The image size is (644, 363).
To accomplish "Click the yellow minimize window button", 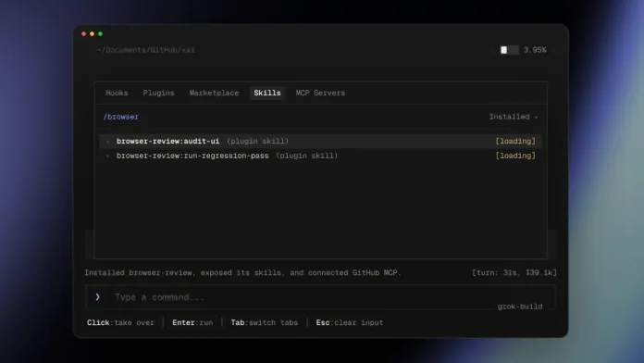I will pyautogui.click(x=92, y=33).
